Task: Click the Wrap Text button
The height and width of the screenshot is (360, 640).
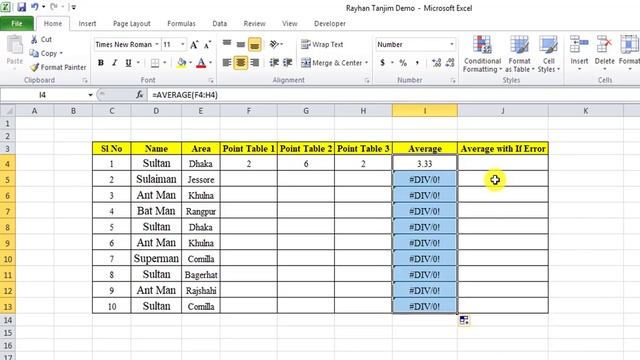Action: click(322, 44)
